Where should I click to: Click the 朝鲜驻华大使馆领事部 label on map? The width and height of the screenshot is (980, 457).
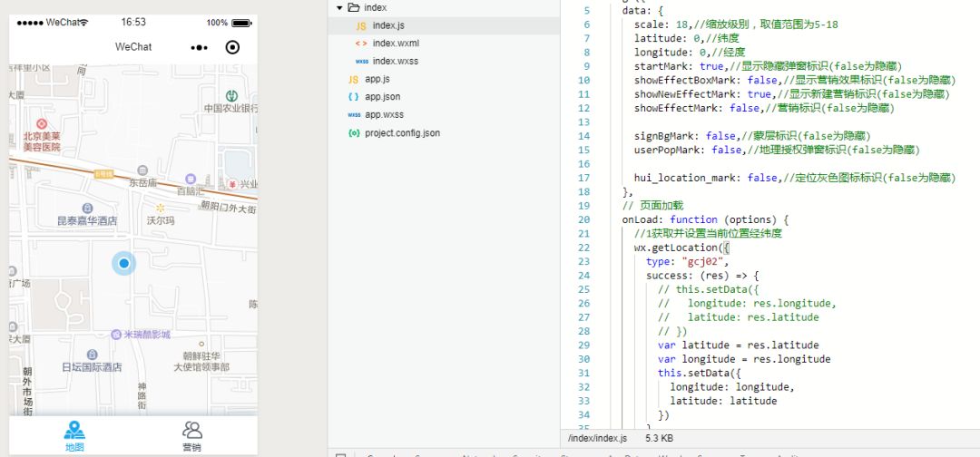pyautogui.click(x=201, y=362)
